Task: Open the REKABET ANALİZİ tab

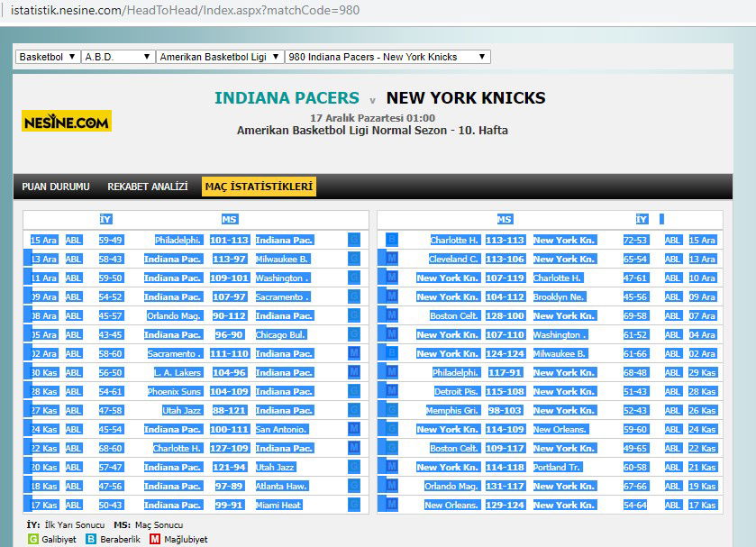Action: (x=148, y=187)
